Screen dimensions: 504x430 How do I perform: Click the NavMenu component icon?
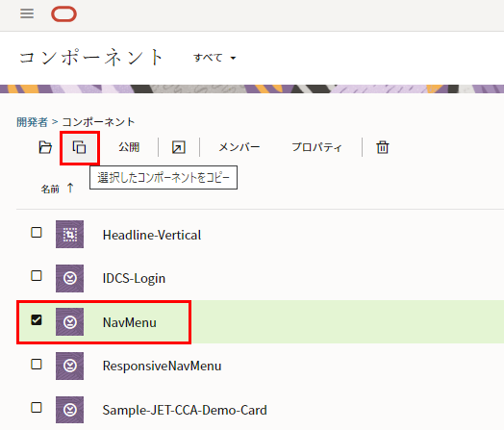[70, 322]
